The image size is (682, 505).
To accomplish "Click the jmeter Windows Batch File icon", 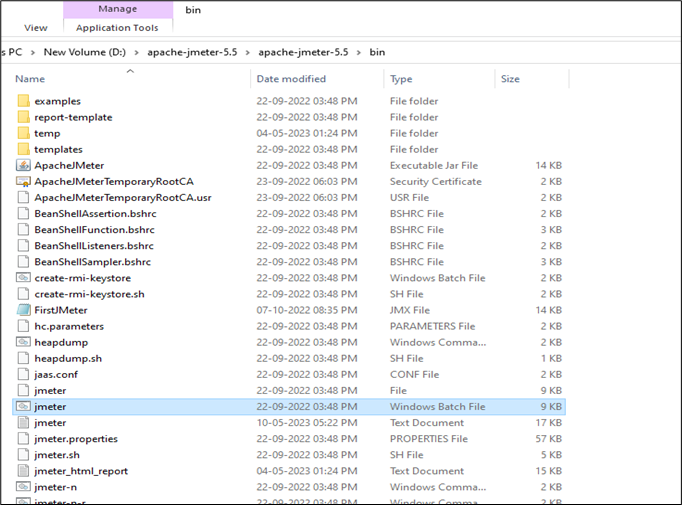I will pos(23,406).
